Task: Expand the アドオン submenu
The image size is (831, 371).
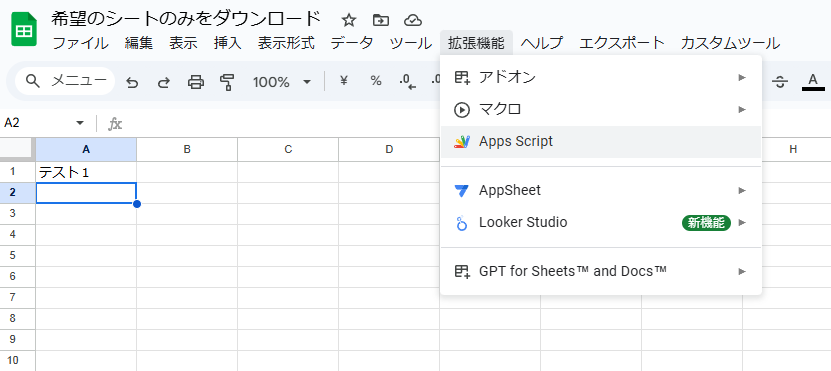Action: (x=601, y=77)
